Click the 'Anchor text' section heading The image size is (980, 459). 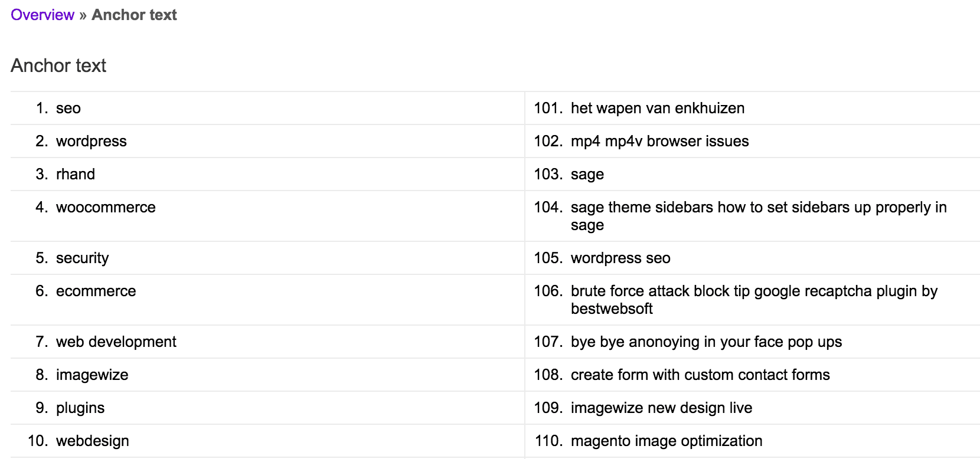(x=58, y=65)
